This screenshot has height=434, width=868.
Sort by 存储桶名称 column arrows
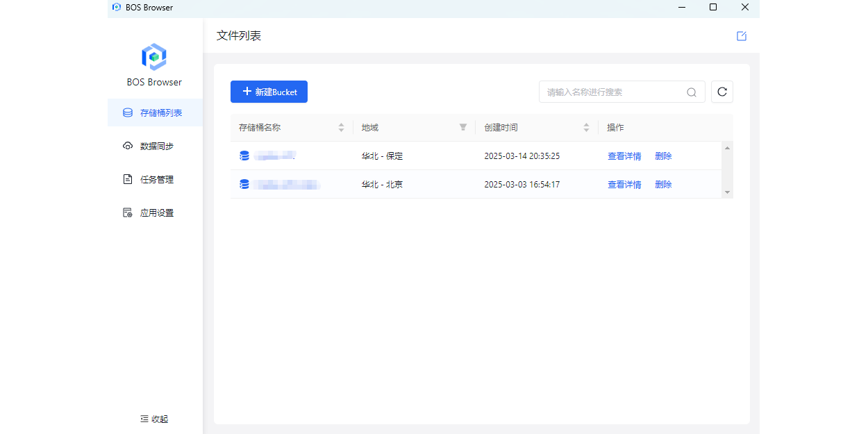point(341,128)
